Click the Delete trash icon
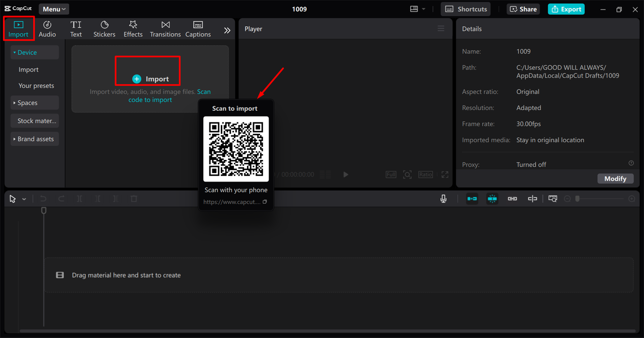The image size is (644, 338). (134, 199)
